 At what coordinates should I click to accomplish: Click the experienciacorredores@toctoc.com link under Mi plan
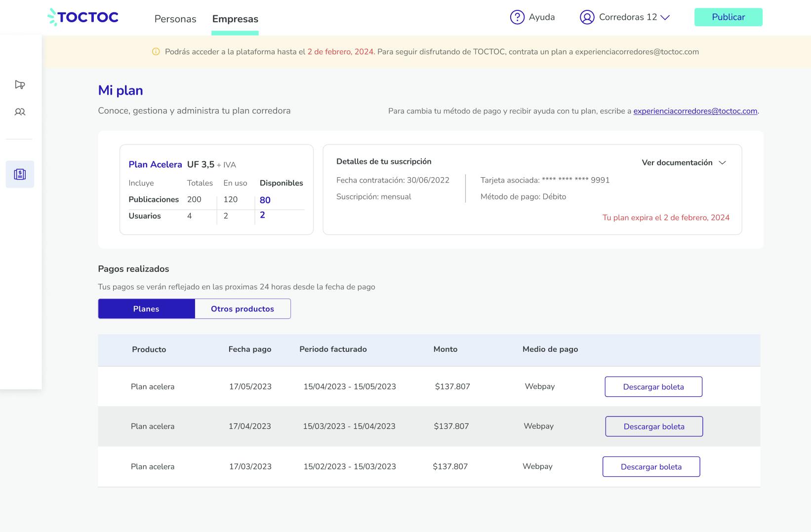tap(695, 111)
